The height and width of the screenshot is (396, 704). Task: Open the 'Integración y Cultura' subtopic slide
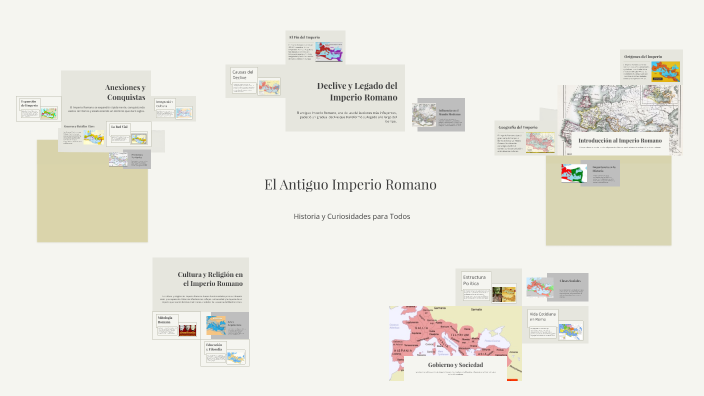pos(175,109)
